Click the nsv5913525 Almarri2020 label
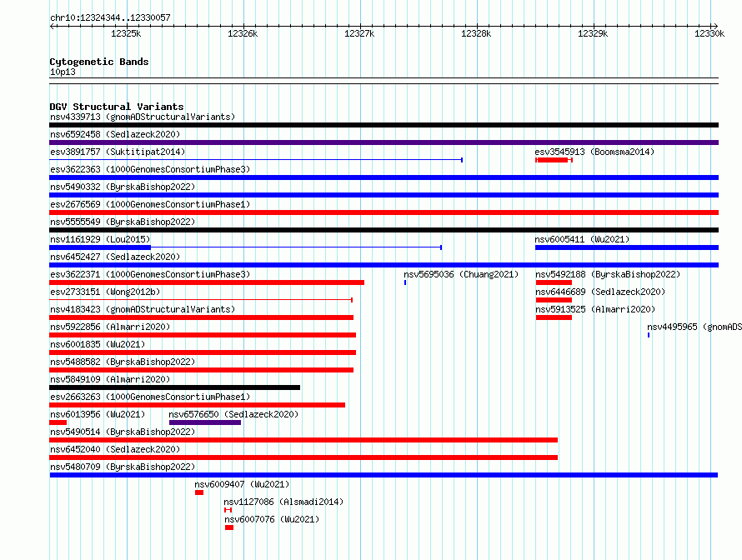 click(595, 309)
